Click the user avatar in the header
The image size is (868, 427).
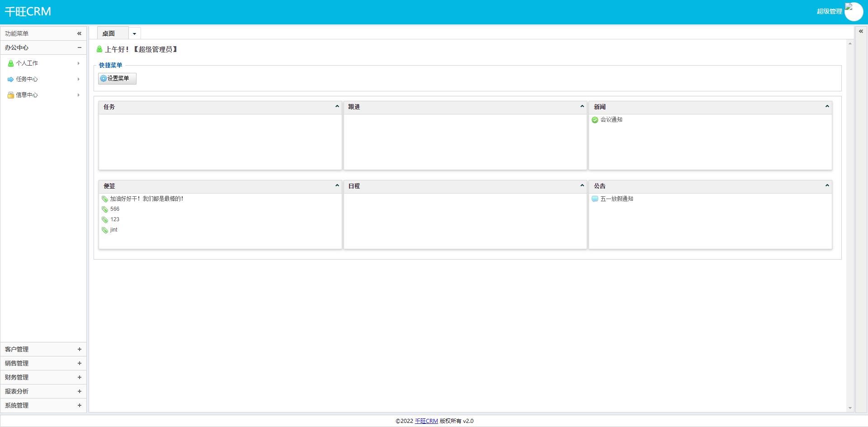click(853, 11)
